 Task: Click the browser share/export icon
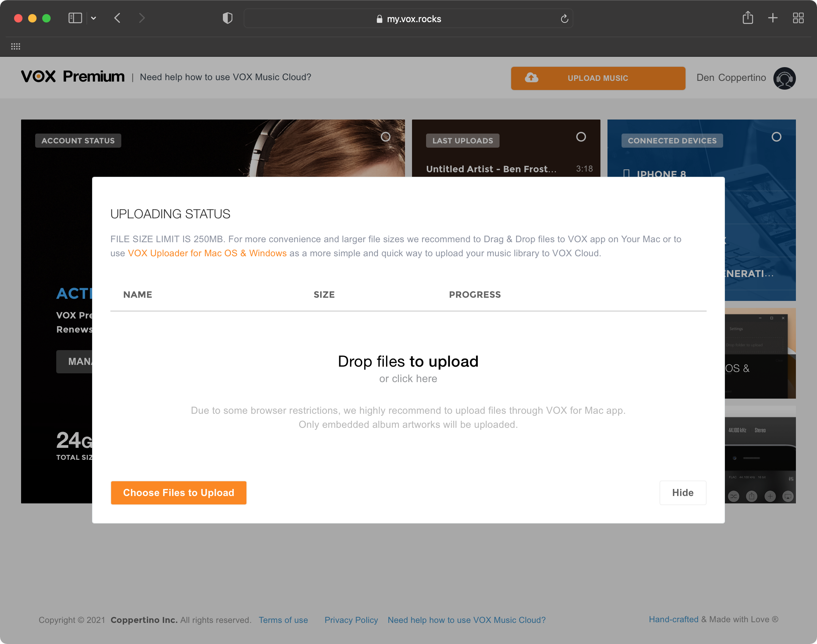tap(748, 18)
